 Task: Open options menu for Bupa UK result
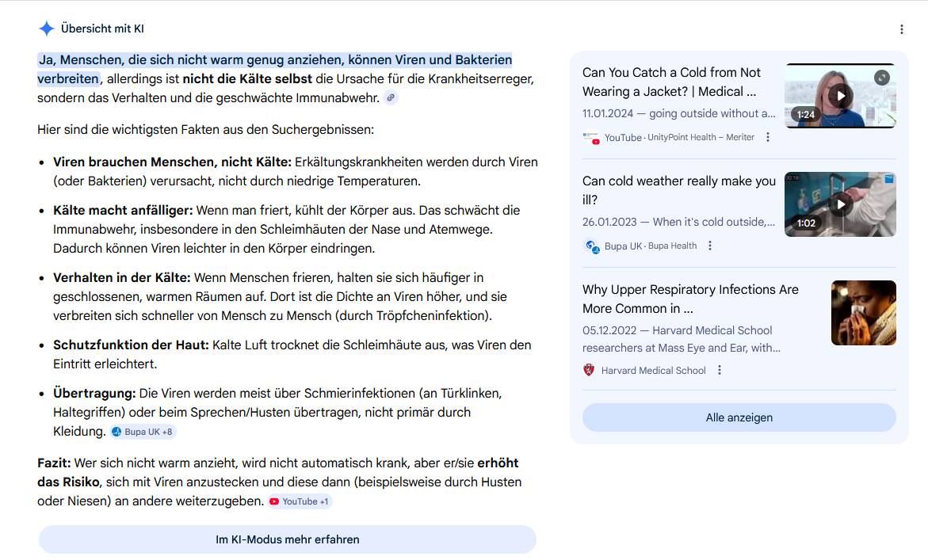pos(710,246)
